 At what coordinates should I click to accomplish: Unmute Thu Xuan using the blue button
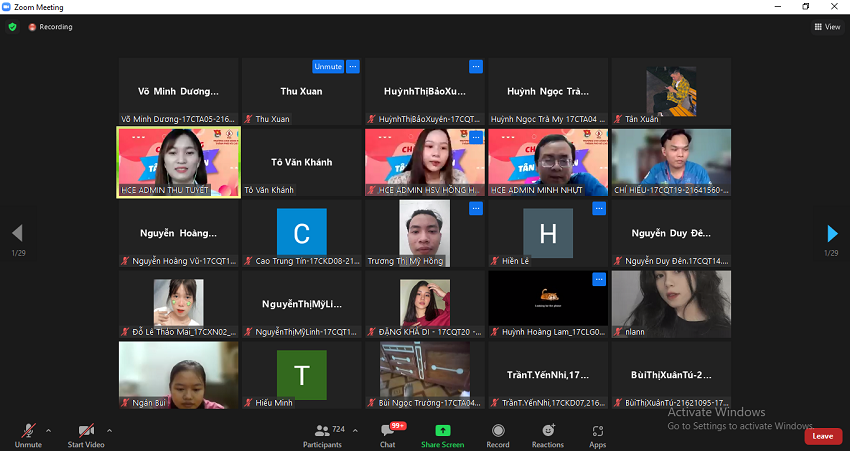point(327,67)
